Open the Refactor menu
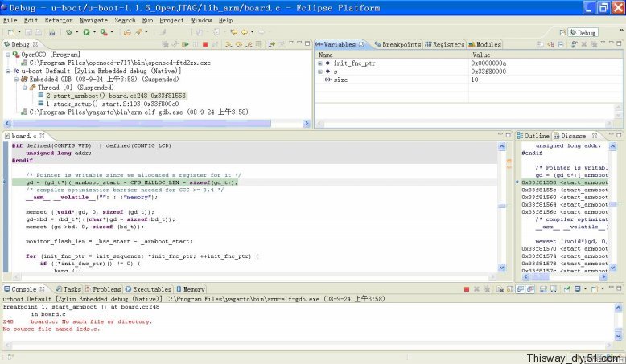 pyautogui.click(x=58, y=20)
